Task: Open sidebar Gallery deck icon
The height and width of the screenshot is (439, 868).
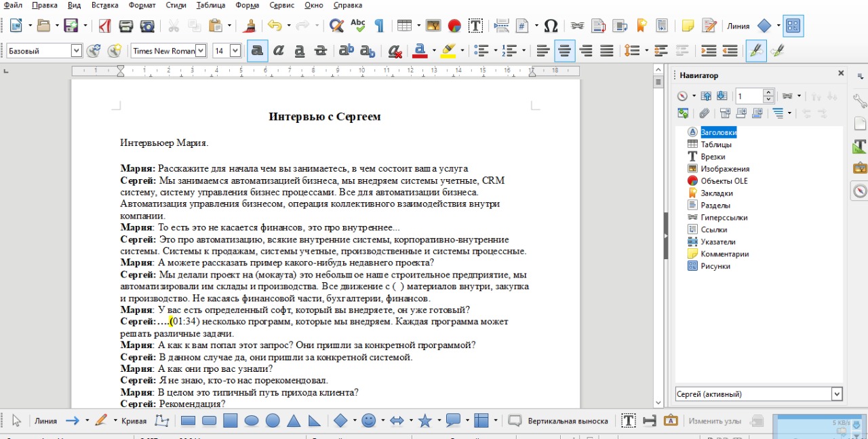Action: [859, 168]
